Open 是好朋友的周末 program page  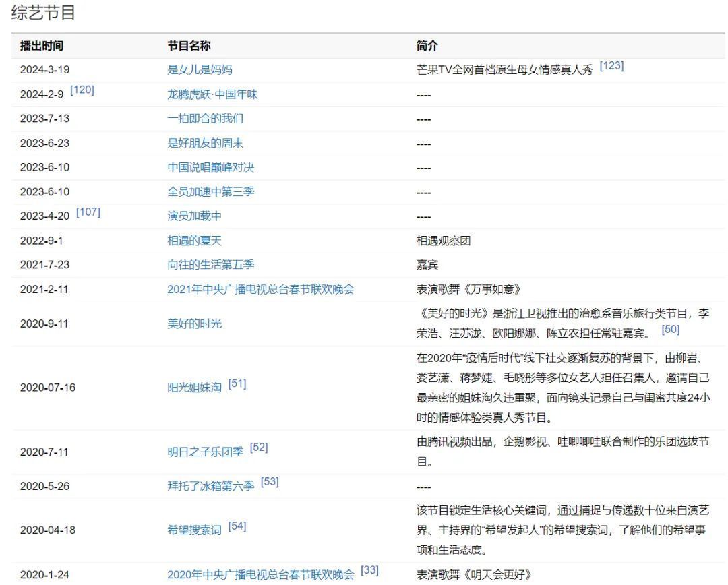(205, 144)
